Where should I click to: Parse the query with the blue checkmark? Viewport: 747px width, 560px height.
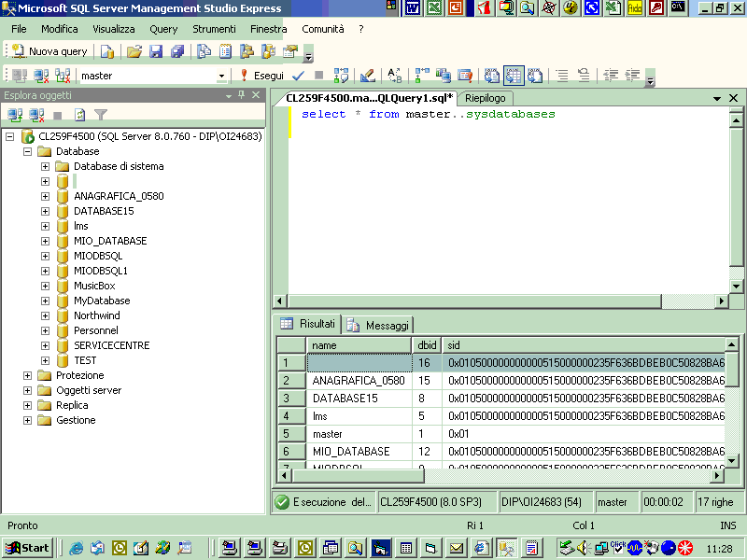pyautogui.click(x=298, y=76)
